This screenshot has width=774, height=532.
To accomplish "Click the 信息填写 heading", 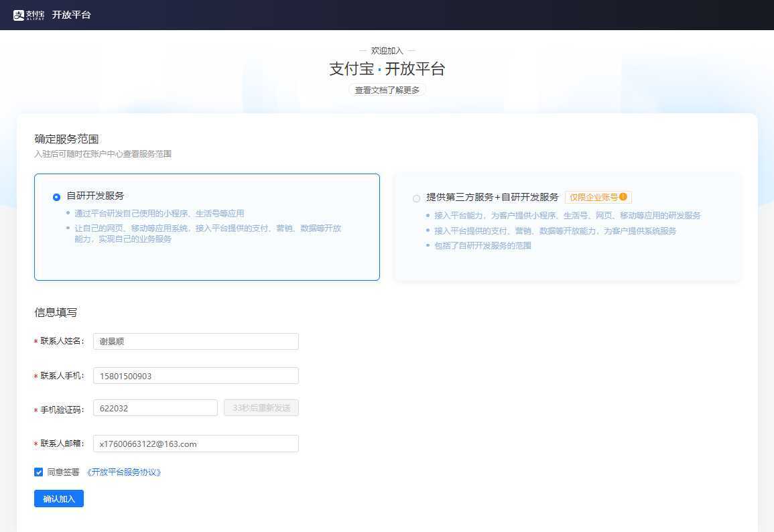I will 56,312.
